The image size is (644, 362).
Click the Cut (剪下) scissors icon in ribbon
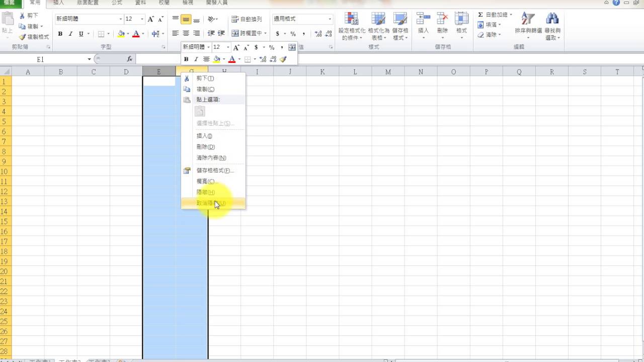click(x=22, y=16)
